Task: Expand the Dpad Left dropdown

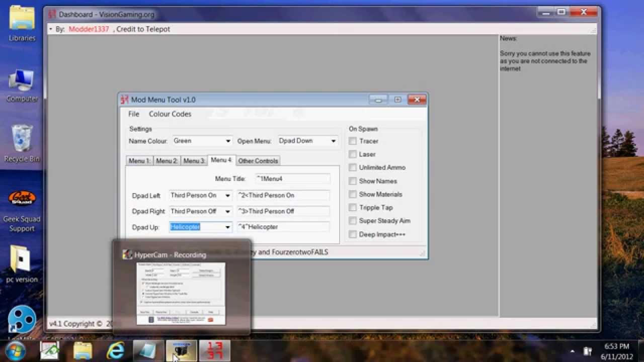Action: tap(227, 196)
